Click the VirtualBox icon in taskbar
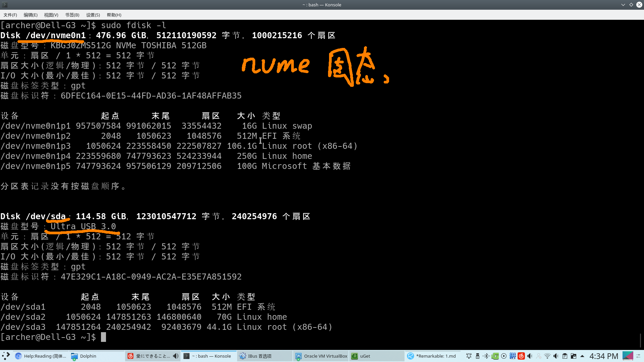 click(299, 356)
